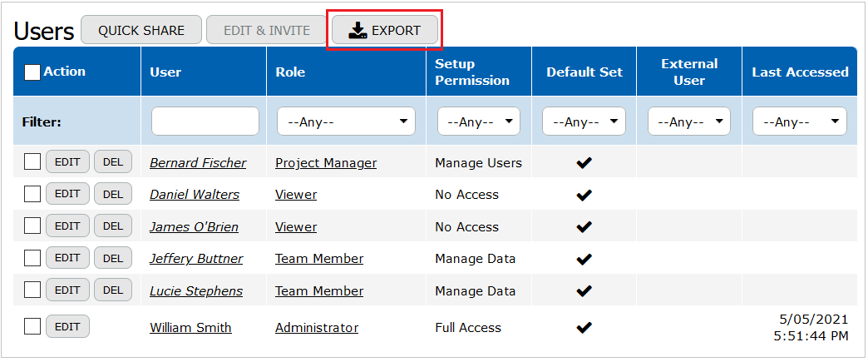Open the James O'Brien user link
This screenshot has height=362, width=868.
click(x=195, y=226)
